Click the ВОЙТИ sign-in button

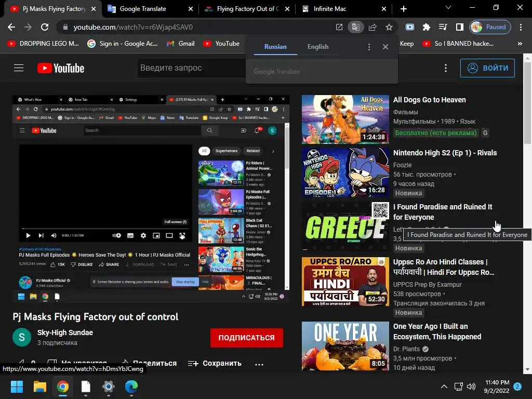[487, 68]
